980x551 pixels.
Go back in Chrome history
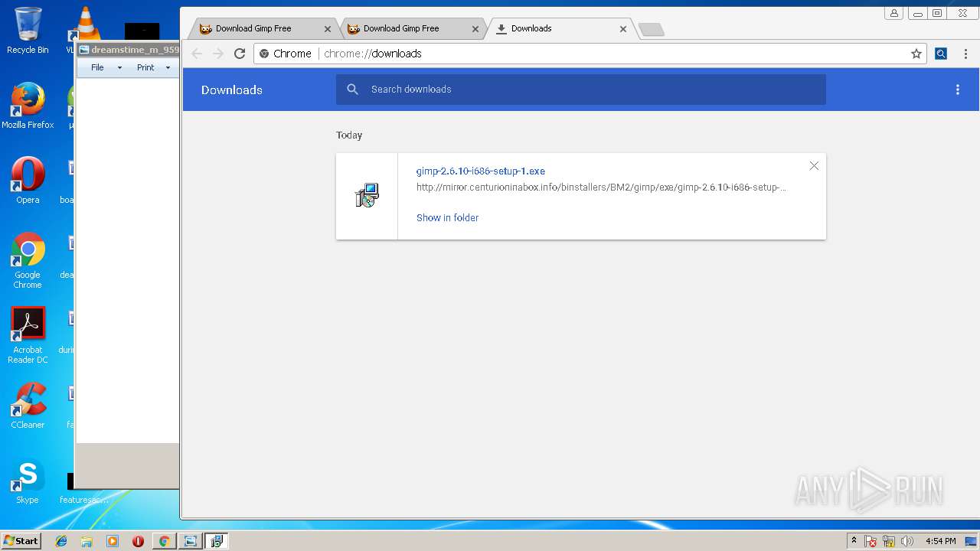pos(197,54)
